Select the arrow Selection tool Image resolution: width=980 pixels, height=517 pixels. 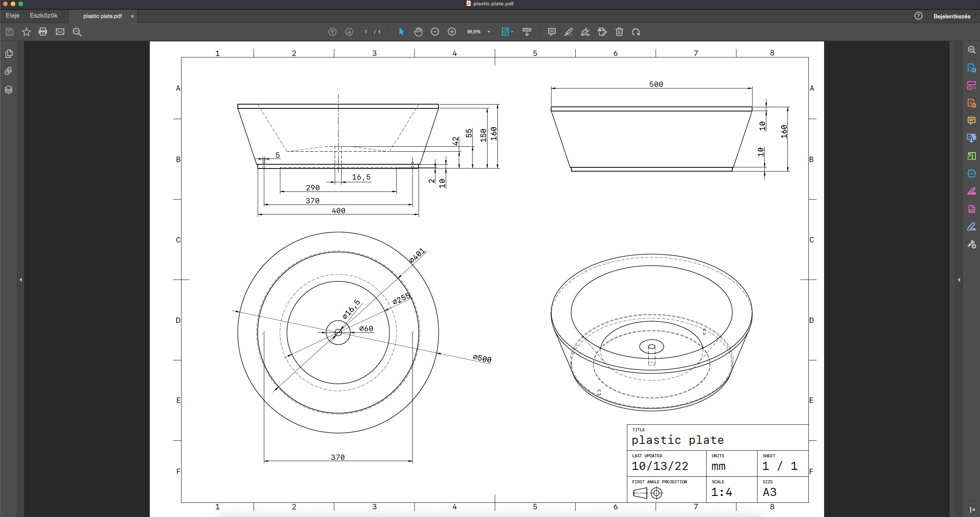pyautogui.click(x=401, y=32)
